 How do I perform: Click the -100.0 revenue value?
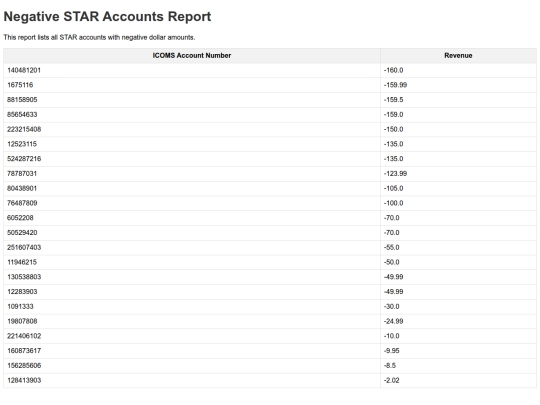pos(393,203)
